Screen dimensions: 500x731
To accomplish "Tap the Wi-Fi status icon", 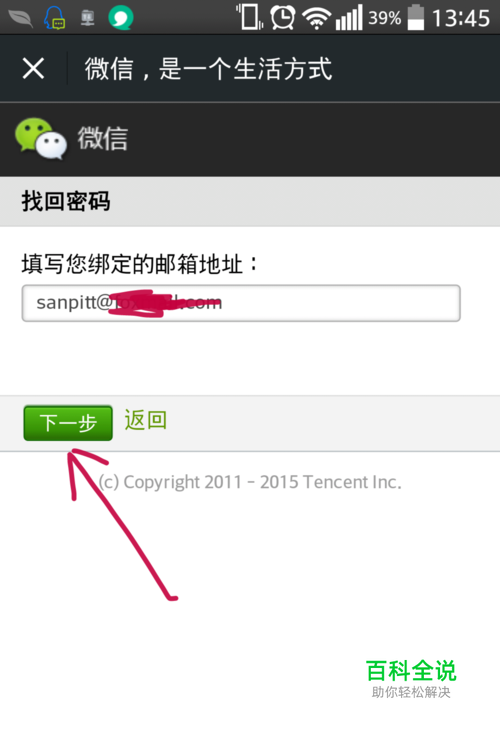I will [x=316, y=19].
